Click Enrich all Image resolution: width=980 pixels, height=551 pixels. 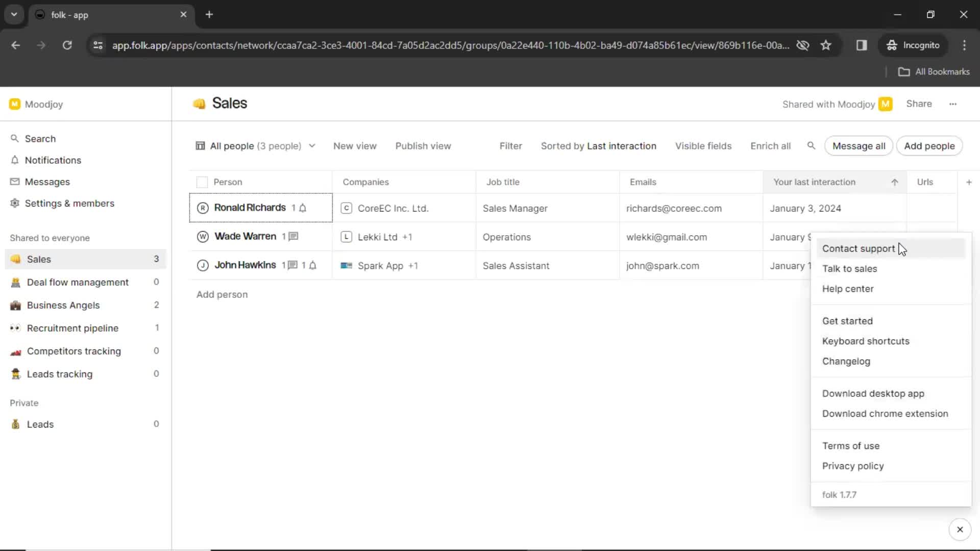tap(770, 146)
